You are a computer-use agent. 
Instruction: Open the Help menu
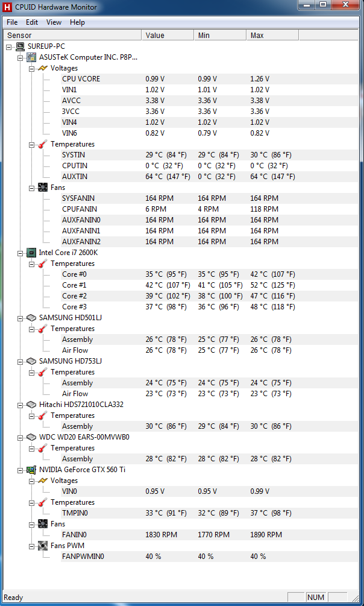[x=77, y=22]
